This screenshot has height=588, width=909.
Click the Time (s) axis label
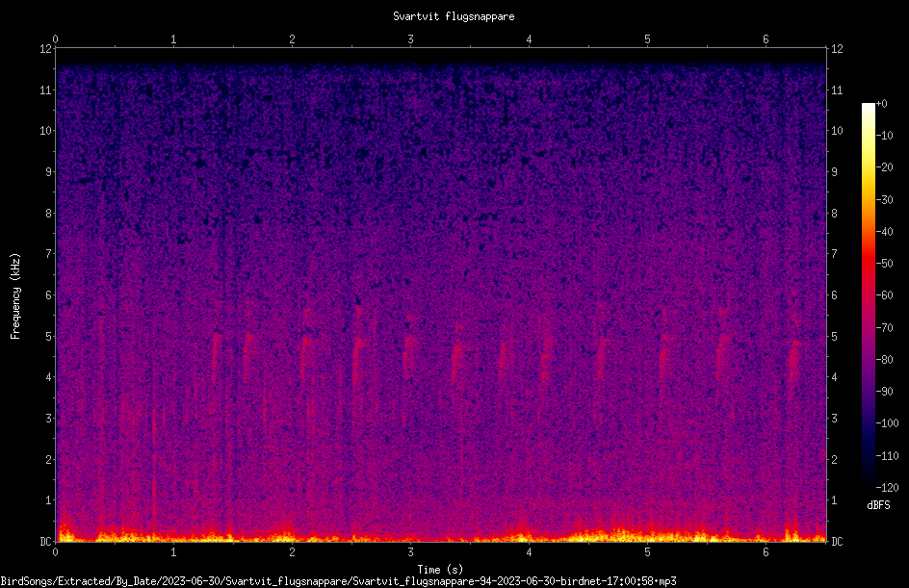pos(440,570)
